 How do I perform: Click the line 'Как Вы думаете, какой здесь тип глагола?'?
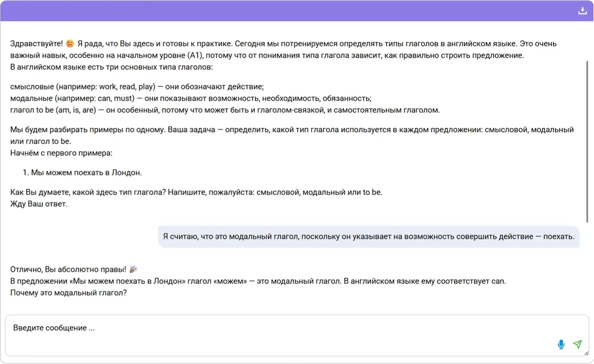(x=88, y=192)
